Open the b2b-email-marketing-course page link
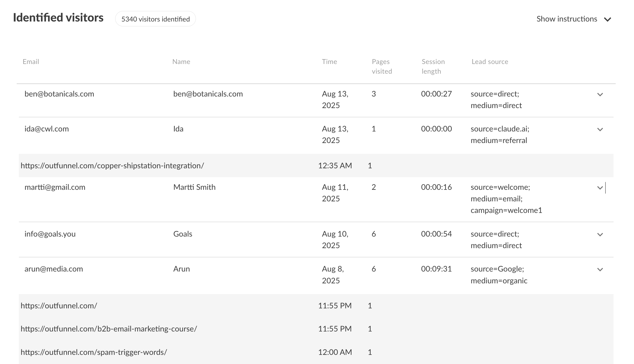 pyautogui.click(x=108, y=329)
